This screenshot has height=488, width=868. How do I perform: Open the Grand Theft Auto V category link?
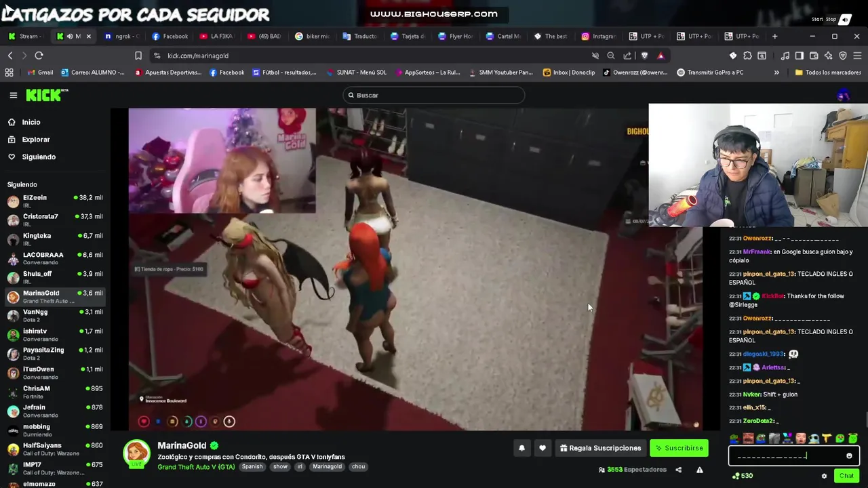(196, 467)
